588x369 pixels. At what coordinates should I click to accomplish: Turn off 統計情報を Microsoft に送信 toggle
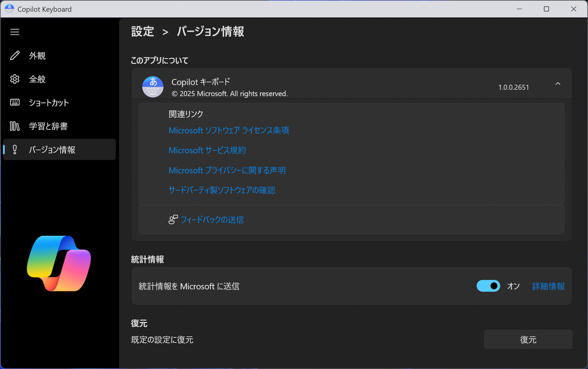point(488,286)
